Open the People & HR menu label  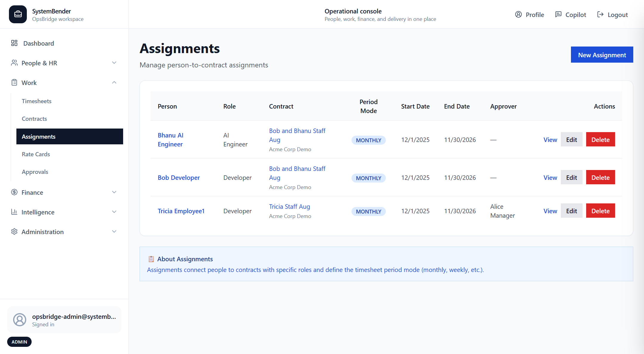coord(39,63)
